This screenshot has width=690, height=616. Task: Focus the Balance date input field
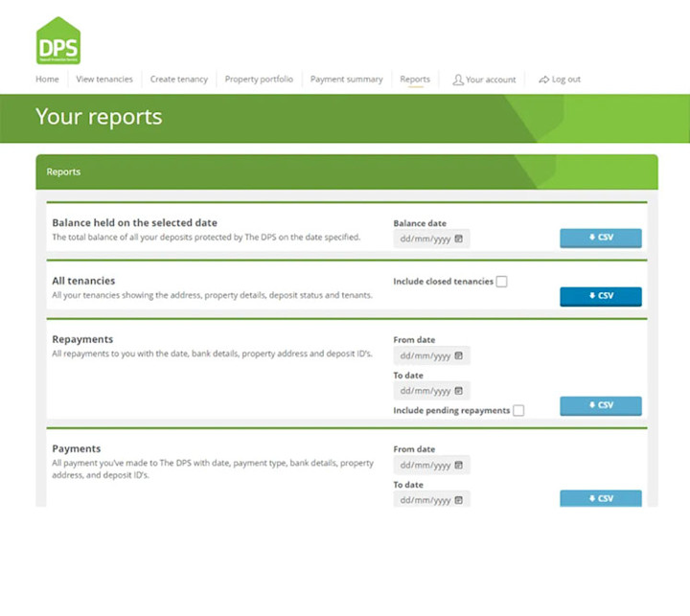431,239
